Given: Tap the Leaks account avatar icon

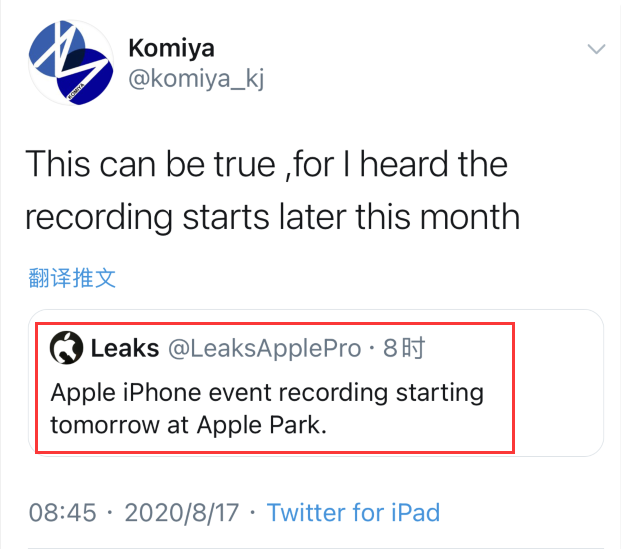Looking at the screenshot, I should pyautogui.click(x=67, y=349).
